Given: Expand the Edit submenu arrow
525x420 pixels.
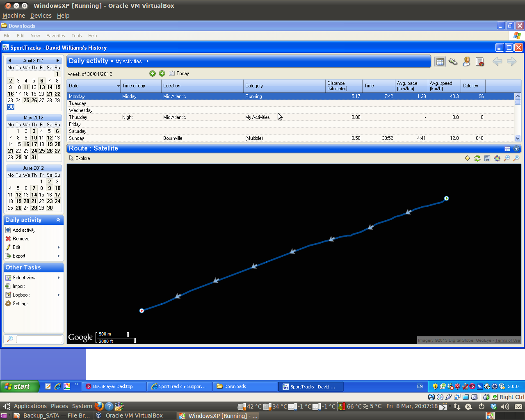Looking at the screenshot, I should 59,247.
